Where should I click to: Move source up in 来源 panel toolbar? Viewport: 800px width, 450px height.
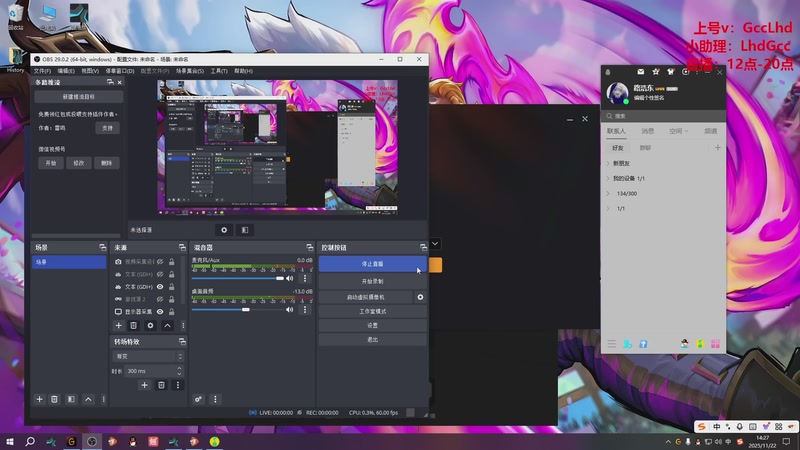167,326
